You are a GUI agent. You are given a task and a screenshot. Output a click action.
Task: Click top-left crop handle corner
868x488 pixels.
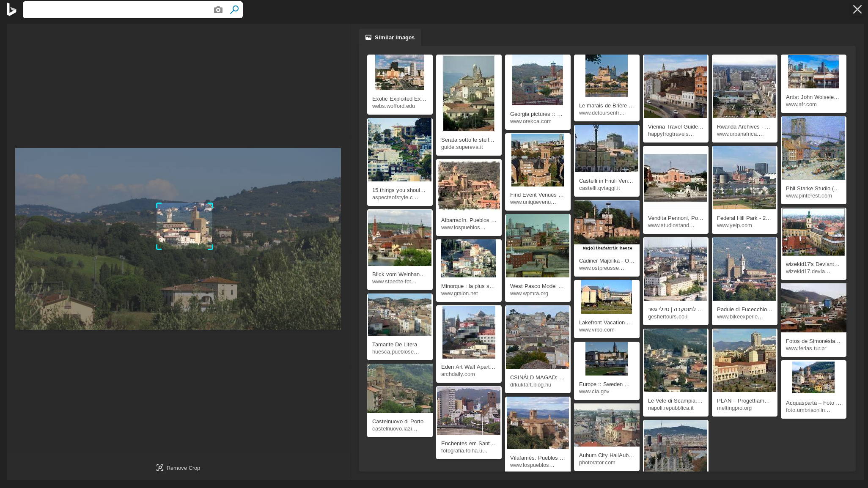(158, 204)
